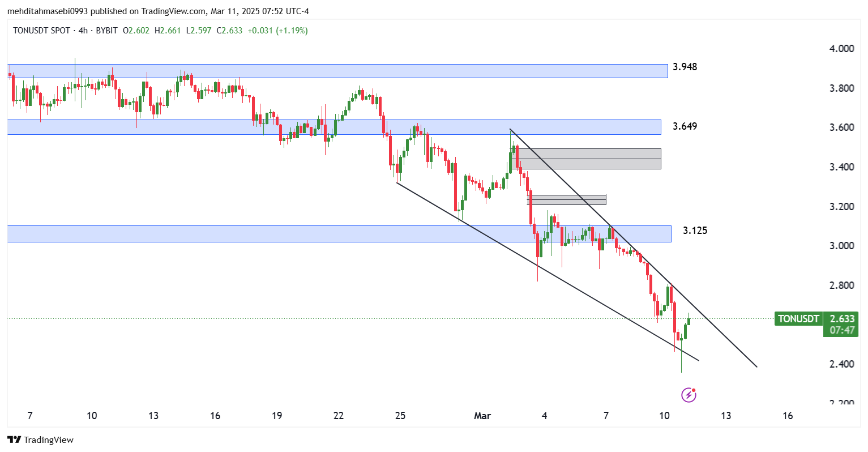Click the H2.661 high value
The width and height of the screenshot is (868, 452).
point(168,31)
